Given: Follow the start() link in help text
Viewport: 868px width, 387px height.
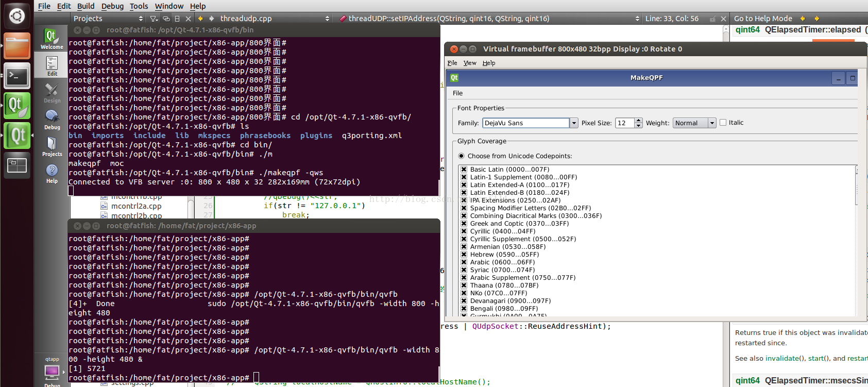Looking at the screenshot, I should click(816, 358).
